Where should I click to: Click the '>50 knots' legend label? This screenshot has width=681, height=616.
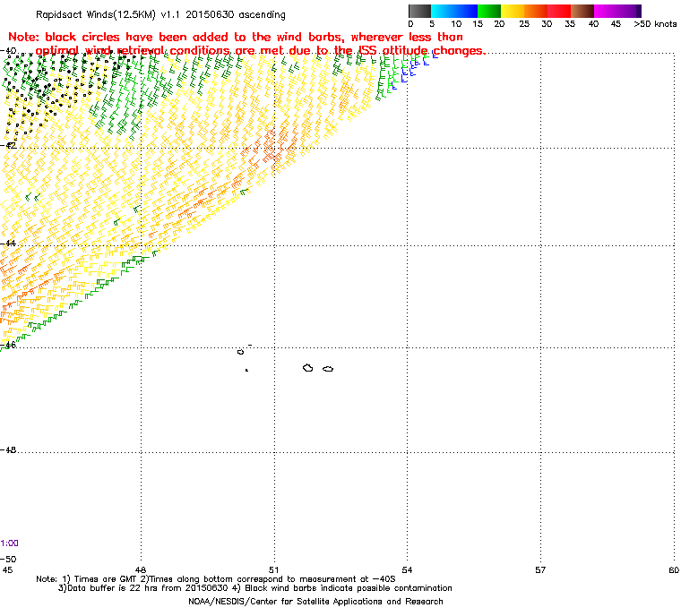655,24
